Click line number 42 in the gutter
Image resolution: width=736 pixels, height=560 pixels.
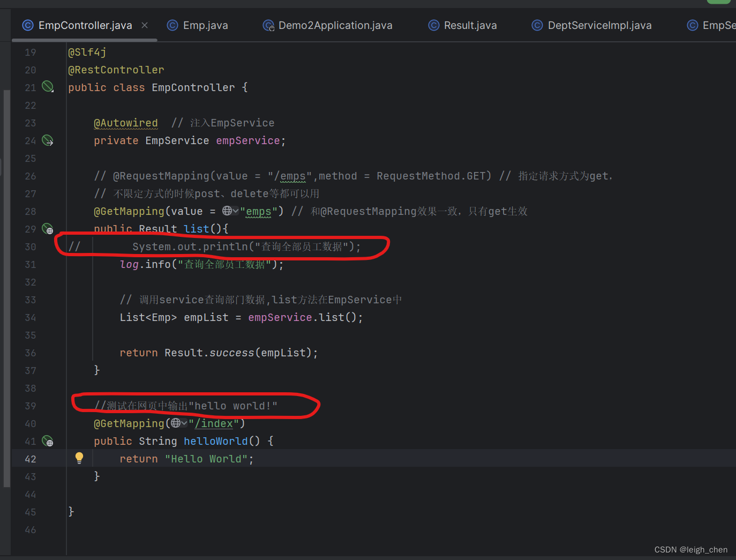[x=31, y=459]
